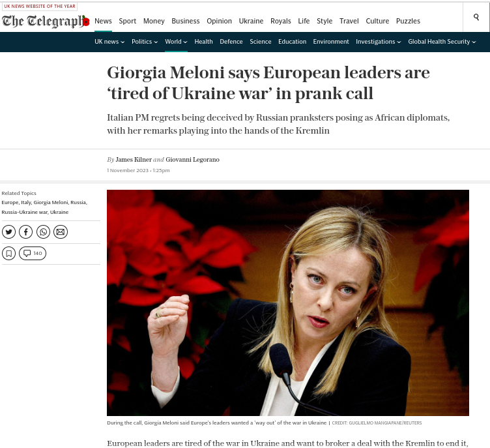490x448 pixels.
Task: Open the Giorgia Meloni related topic
Action: [x=51, y=202]
